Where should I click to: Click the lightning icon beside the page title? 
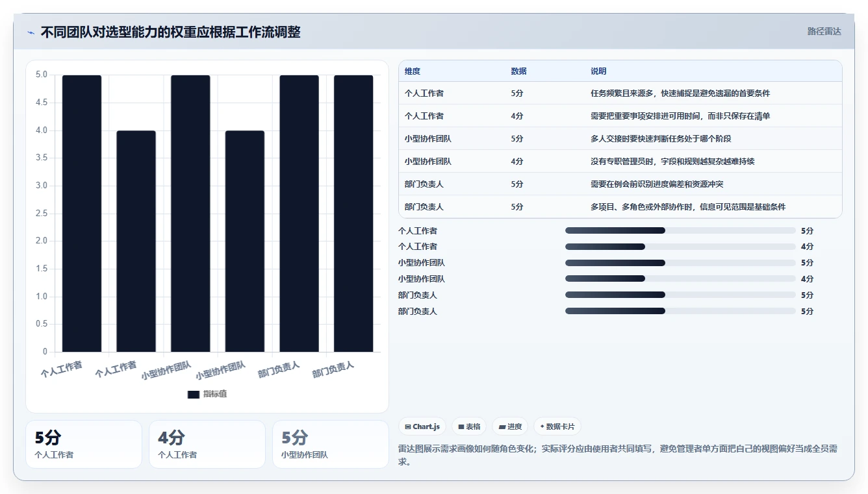(31, 32)
